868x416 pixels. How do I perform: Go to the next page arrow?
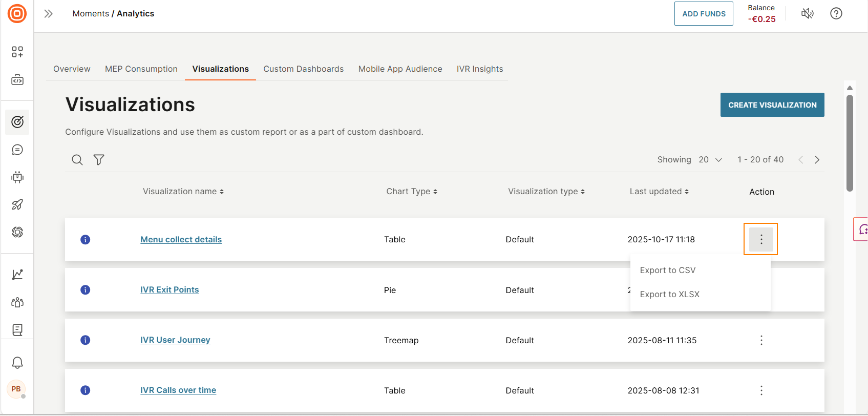[x=817, y=160]
